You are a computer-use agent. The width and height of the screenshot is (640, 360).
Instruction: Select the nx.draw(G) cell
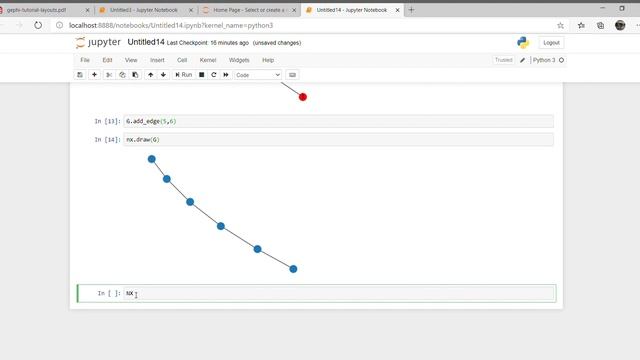click(338, 140)
